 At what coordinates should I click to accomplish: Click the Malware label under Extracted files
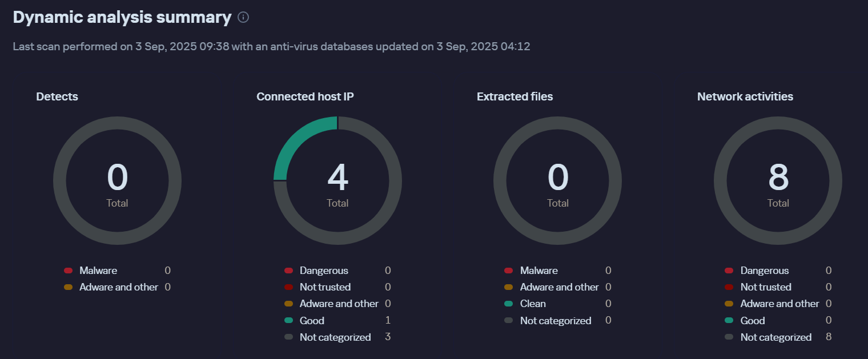coord(539,271)
